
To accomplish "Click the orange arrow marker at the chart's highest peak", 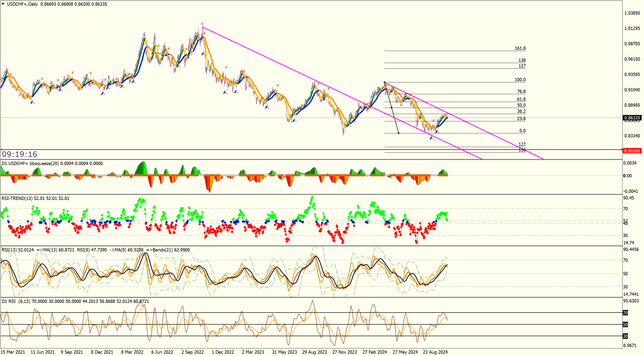I will click(202, 24).
